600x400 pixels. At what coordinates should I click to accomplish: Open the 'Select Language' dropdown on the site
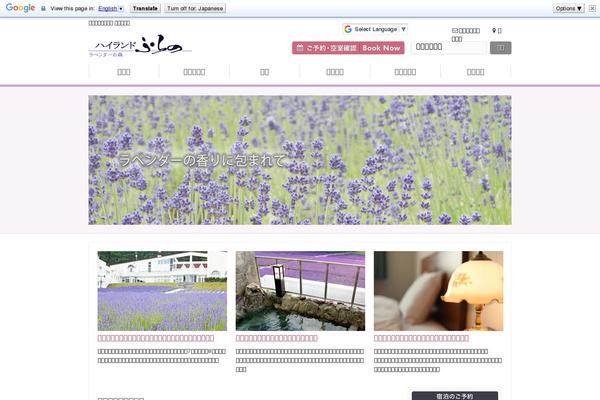[375, 29]
